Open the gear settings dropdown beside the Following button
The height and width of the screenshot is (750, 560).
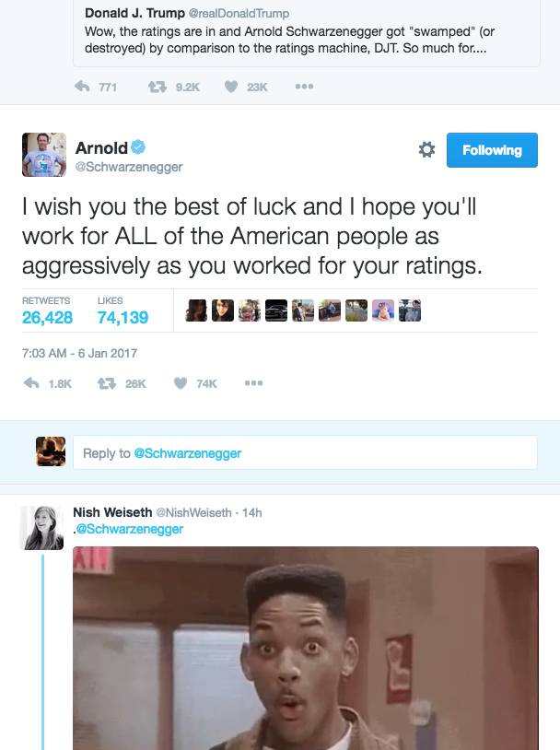tap(426, 149)
